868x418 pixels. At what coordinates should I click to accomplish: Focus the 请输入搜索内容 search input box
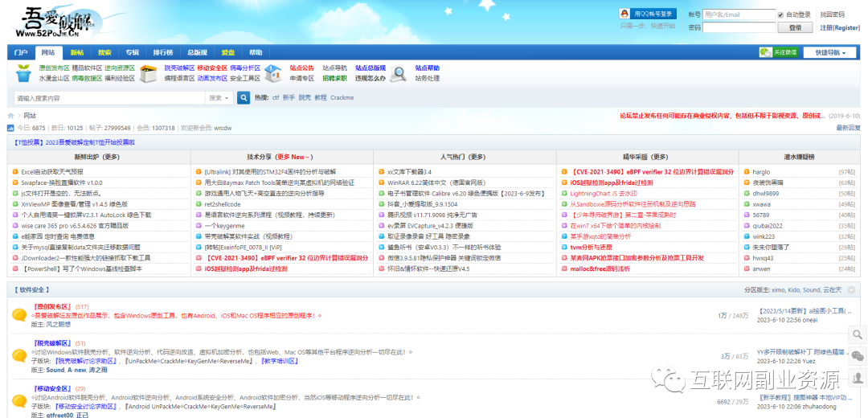(x=108, y=98)
